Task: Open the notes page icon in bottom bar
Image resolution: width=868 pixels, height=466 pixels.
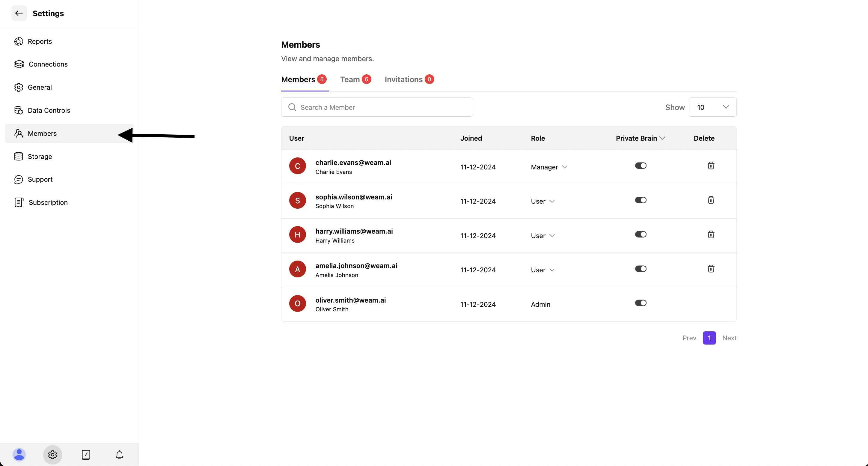Action: (86, 455)
